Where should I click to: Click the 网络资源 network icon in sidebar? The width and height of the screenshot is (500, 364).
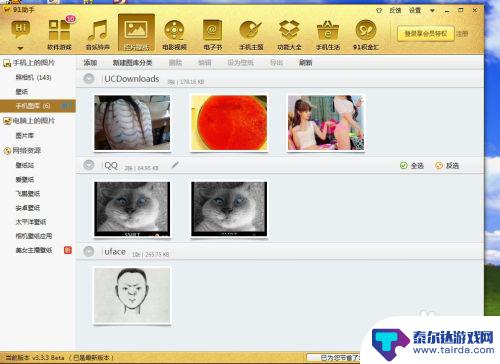(7, 151)
